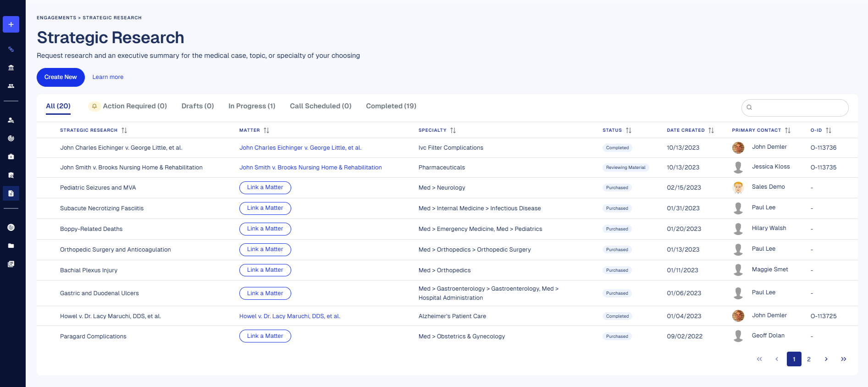Open the folder icon in sidebar
The image size is (868, 387).
coord(11,246)
